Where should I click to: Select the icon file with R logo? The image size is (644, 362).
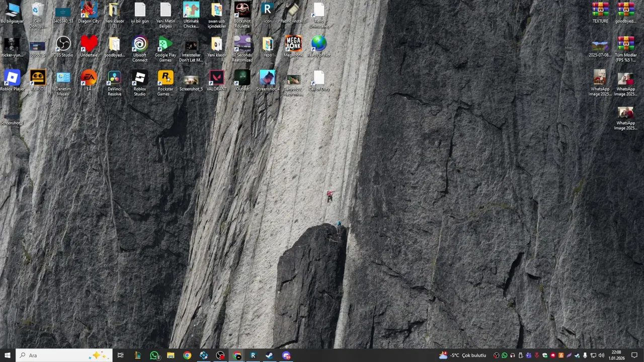coord(268,13)
